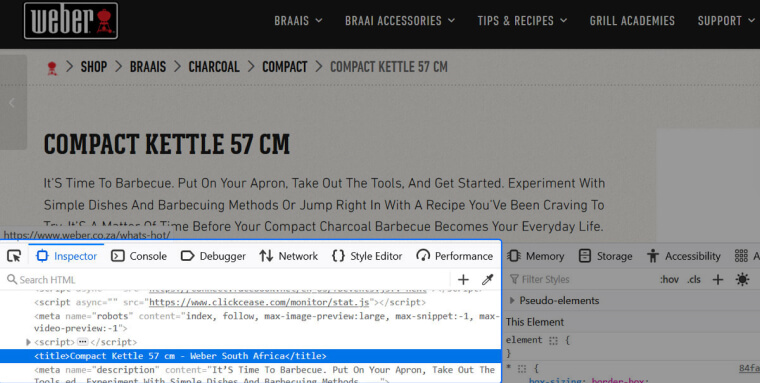Open the Accessibility tab

coord(683,256)
